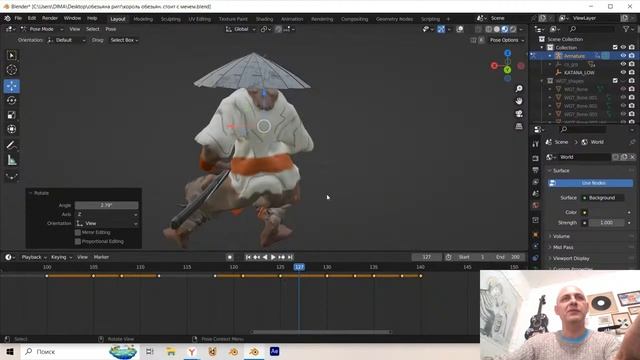Toggle the Collection exclude checkbox

(x=615, y=47)
